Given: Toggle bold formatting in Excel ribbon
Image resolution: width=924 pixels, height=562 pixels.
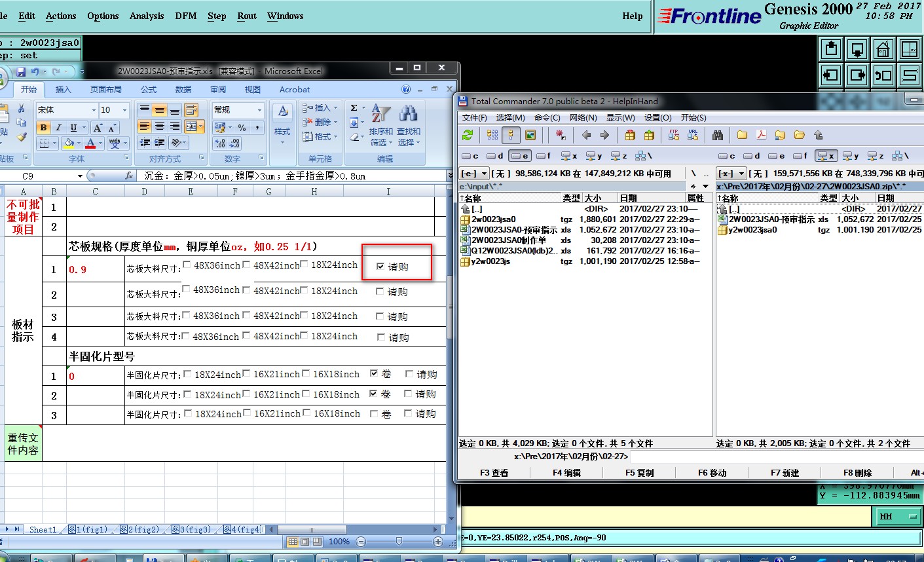Looking at the screenshot, I should [x=43, y=128].
